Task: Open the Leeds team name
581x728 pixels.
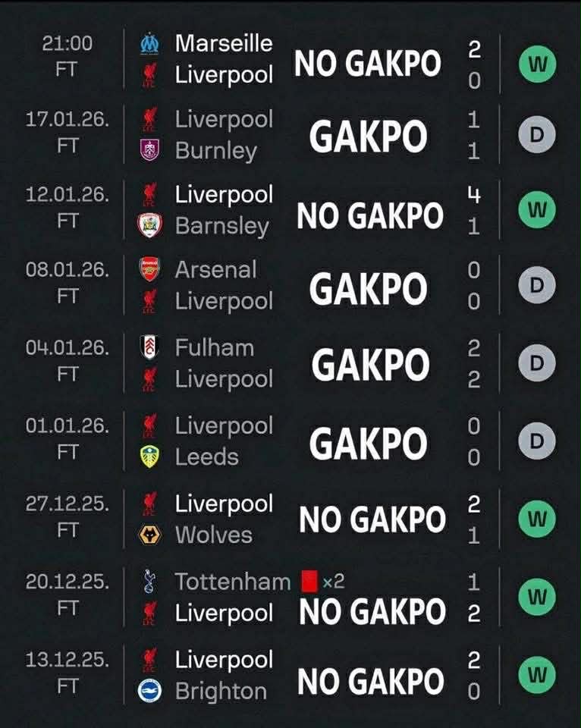Action: click(206, 457)
